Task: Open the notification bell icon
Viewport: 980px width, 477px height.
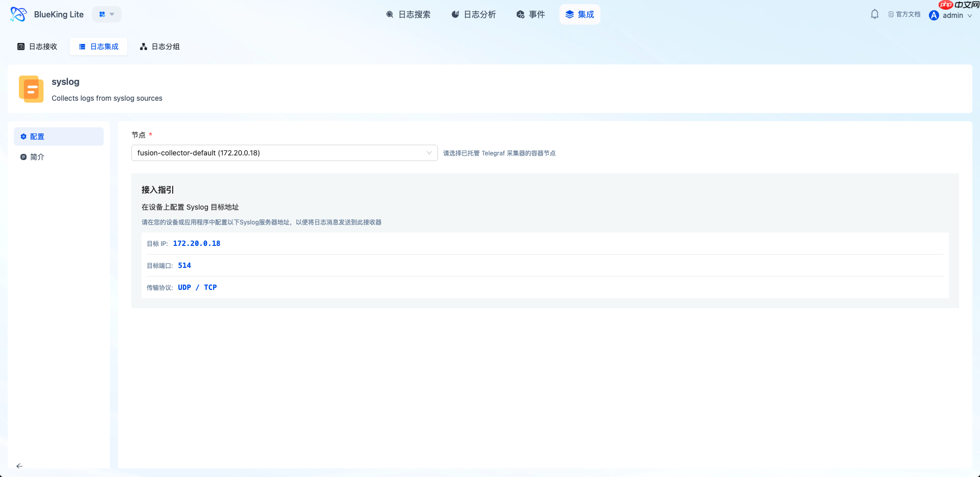Action: (874, 14)
